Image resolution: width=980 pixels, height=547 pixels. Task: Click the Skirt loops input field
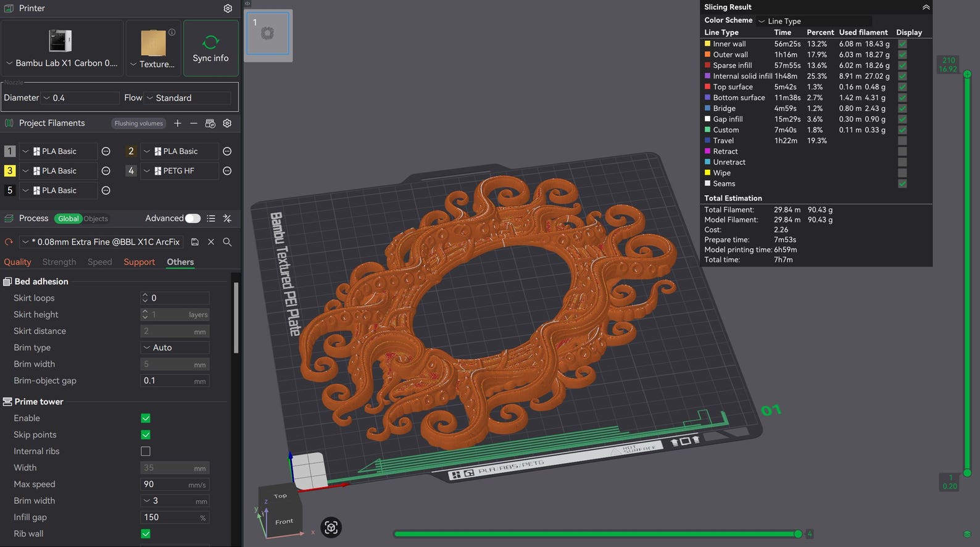coord(175,298)
